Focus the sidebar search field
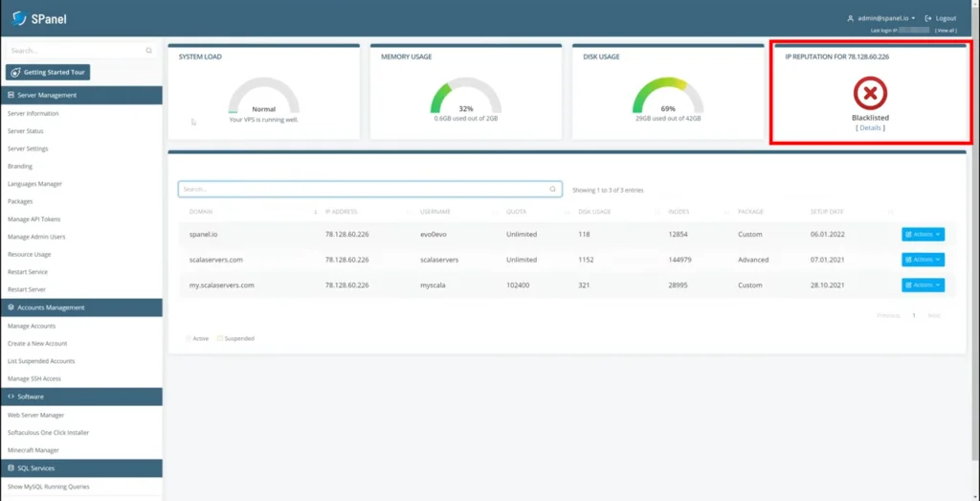This screenshot has width=980, height=501. point(81,51)
